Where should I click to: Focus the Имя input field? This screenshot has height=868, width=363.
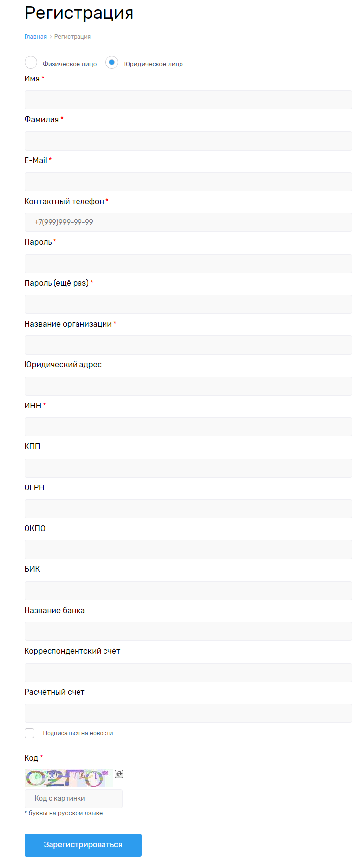188,100
